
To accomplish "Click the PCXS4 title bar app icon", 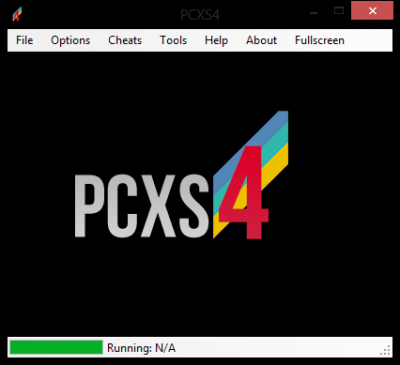I will coord(17,14).
